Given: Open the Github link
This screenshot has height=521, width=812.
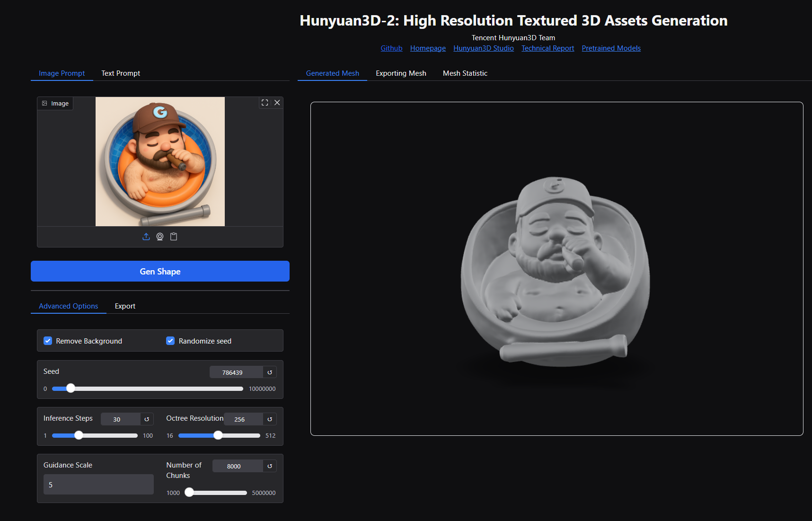Looking at the screenshot, I should tap(391, 48).
